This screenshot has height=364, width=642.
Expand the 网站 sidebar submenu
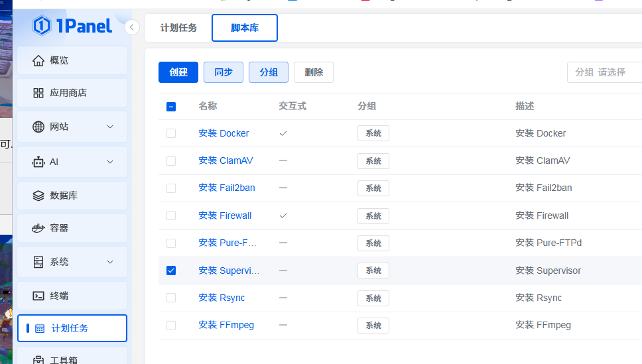click(110, 127)
